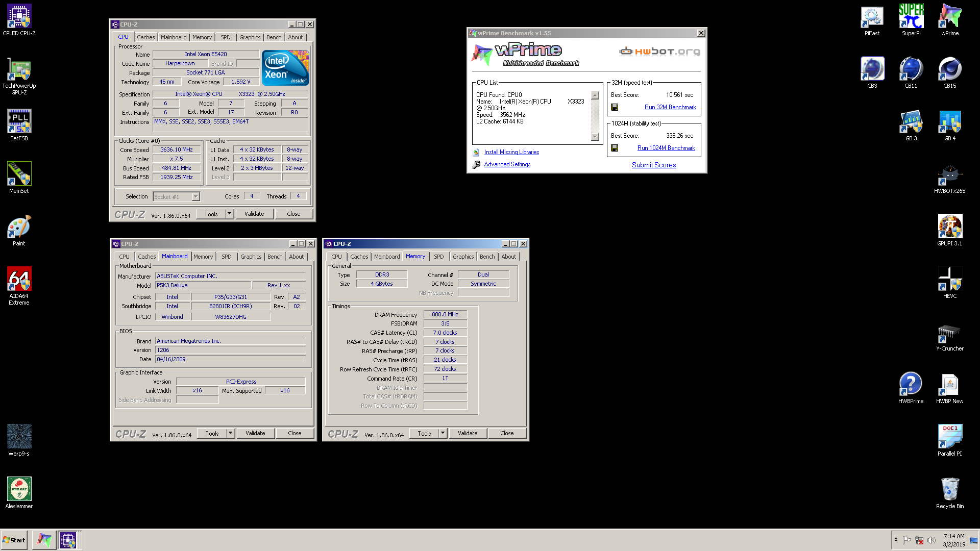Launch Warp9-s desktop icon

pos(19,441)
